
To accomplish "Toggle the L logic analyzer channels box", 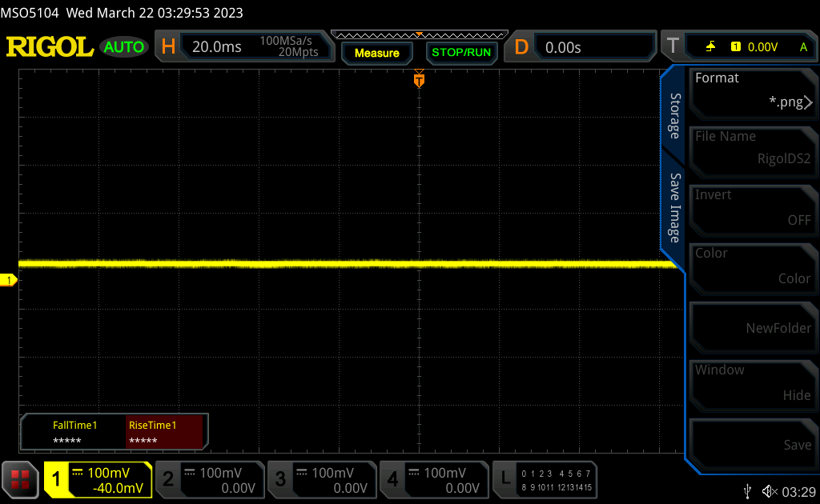I will click(545, 479).
